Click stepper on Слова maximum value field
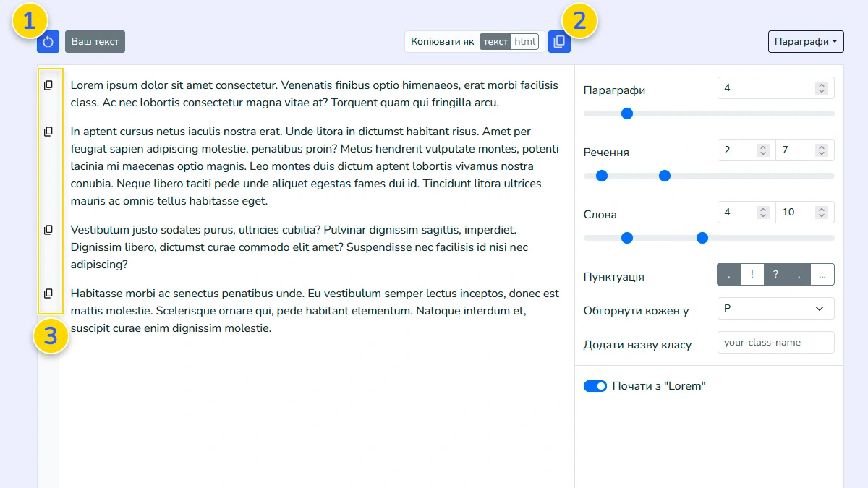Image resolution: width=868 pixels, height=488 pixels. click(x=821, y=213)
